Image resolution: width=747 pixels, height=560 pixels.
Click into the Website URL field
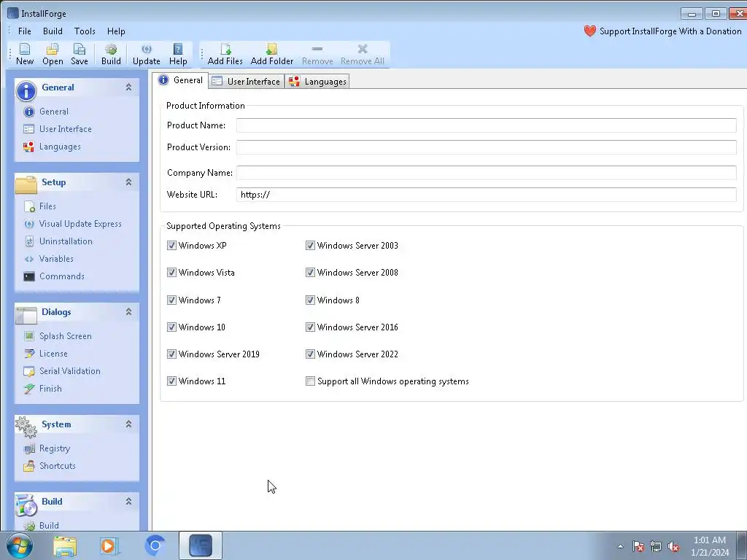point(487,194)
